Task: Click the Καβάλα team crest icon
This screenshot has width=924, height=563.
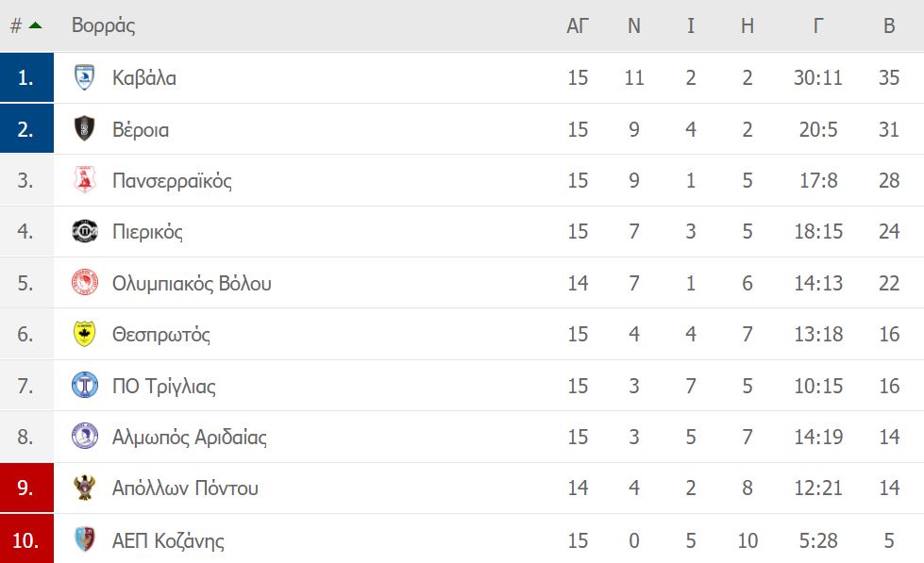Action: pos(84,77)
